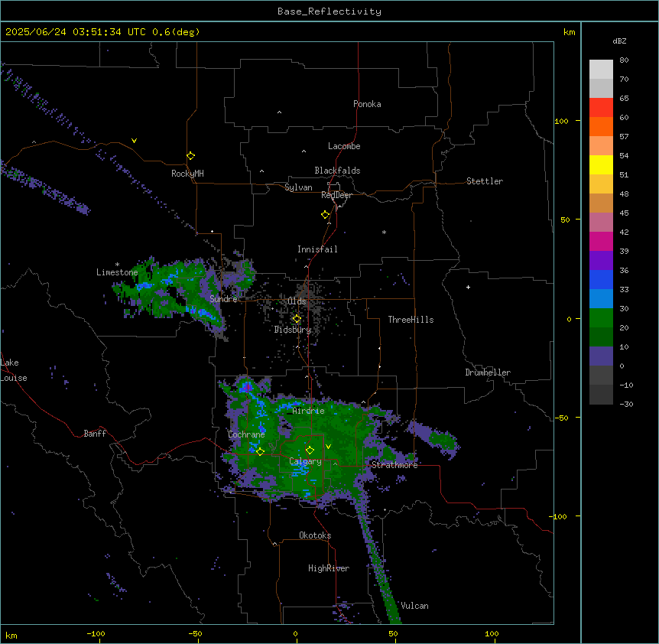Click the Banff town label
The width and height of the screenshot is (659, 644).
[x=95, y=434]
